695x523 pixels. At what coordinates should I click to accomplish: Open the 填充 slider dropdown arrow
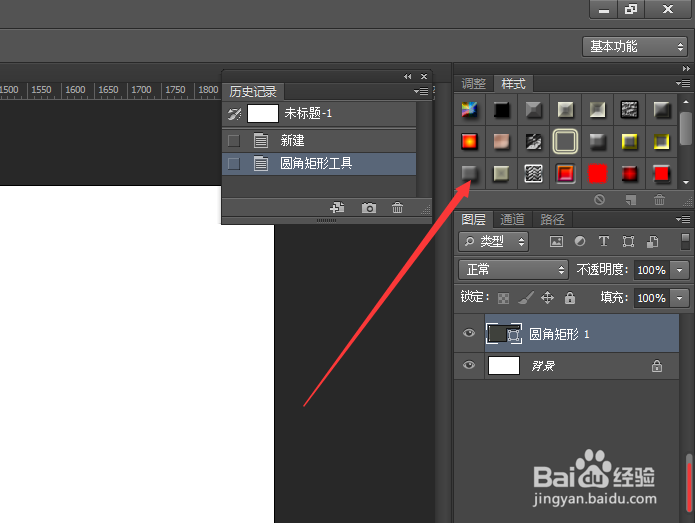tap(680, 298)
